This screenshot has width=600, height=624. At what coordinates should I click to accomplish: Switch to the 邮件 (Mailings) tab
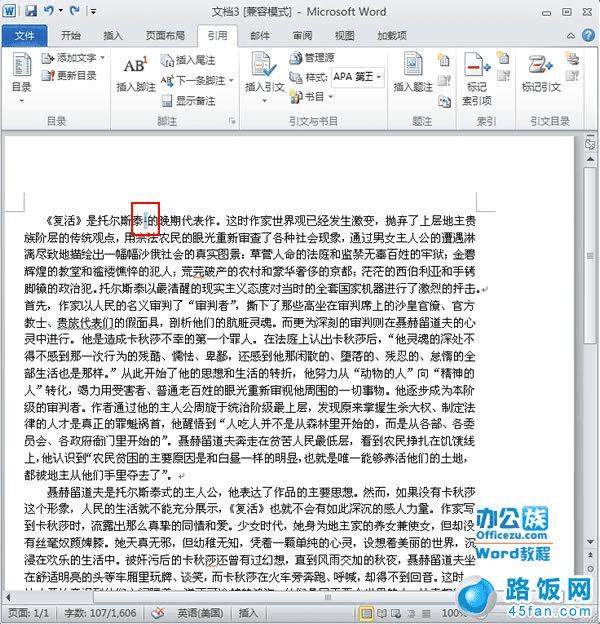260,36
